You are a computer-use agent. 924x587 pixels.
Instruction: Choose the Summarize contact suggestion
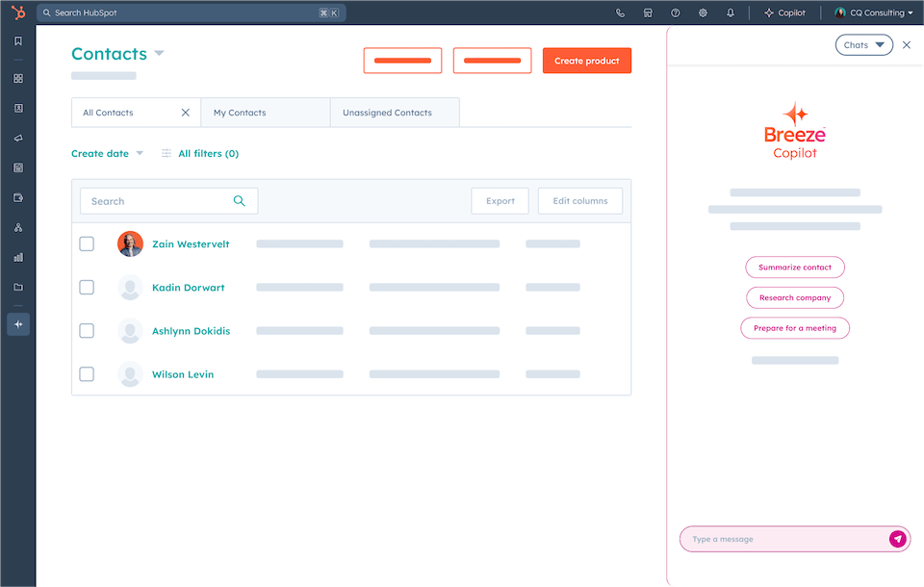click(795, 267)
